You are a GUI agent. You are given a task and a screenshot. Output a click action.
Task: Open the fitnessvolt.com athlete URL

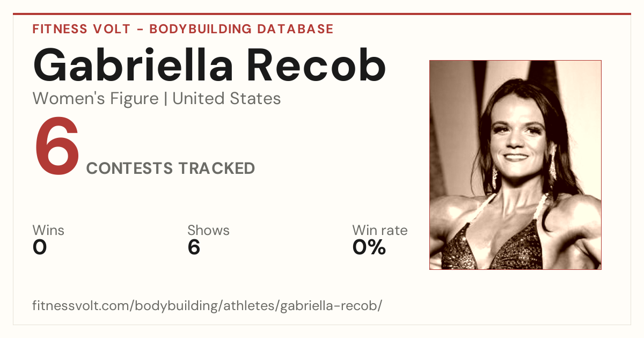tap(207, 306)
